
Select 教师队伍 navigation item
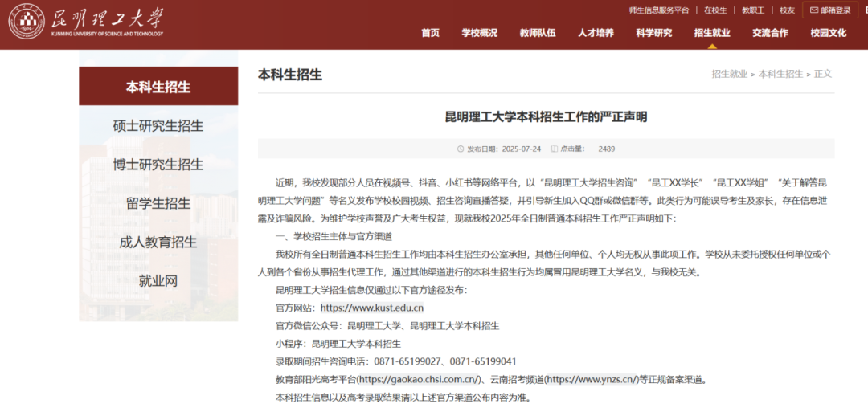coord(537,33)
